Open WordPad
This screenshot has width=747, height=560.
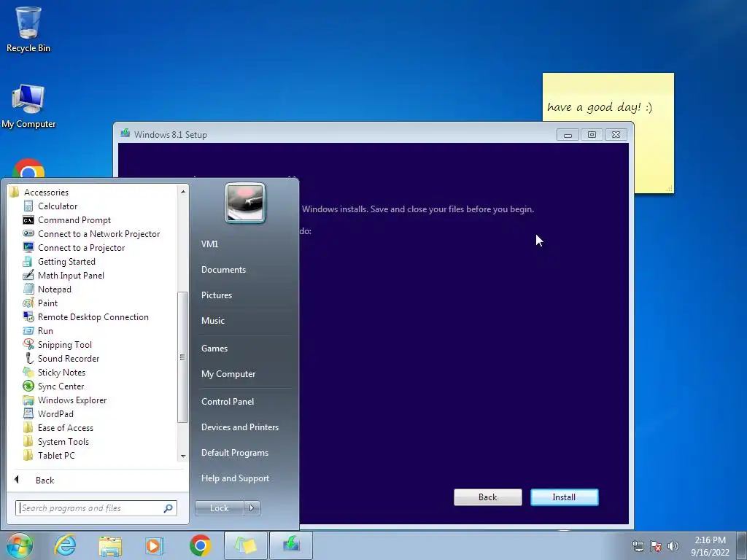55,414
